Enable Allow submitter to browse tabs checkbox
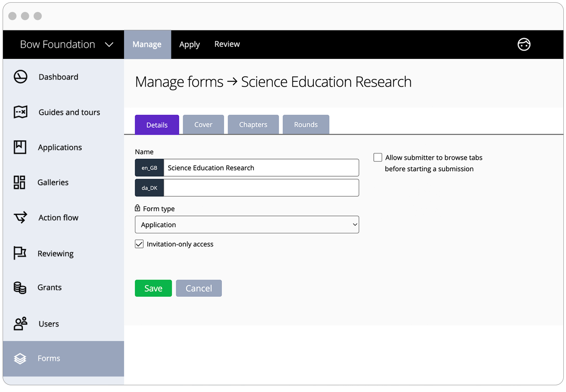 tap(378, 157)
